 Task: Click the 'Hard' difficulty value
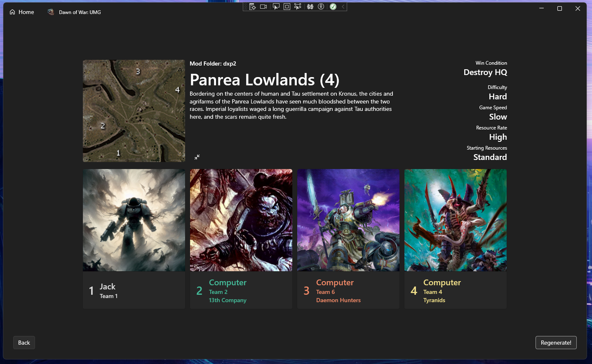498,96
